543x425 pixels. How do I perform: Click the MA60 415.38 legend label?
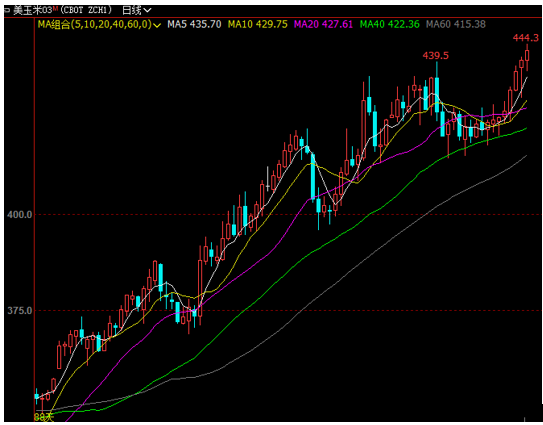point(456,24)
